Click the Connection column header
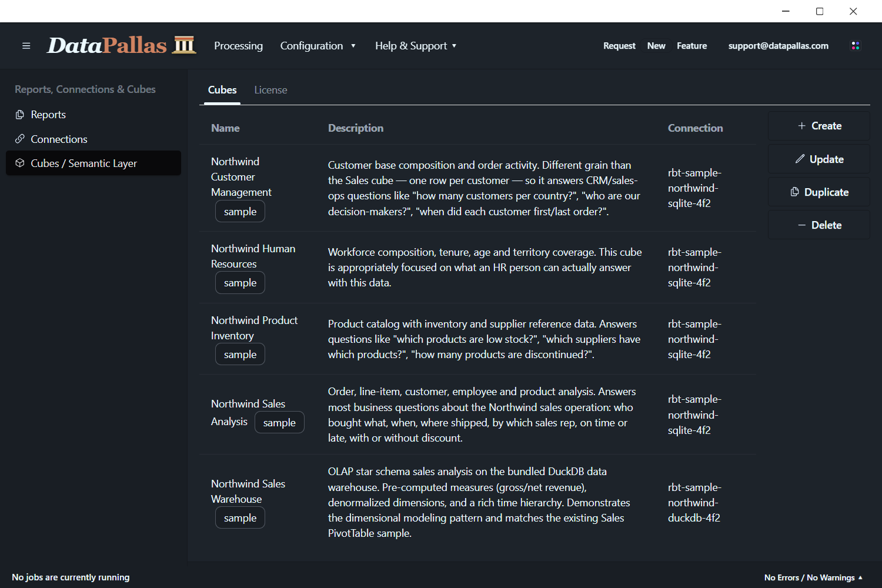This screenshot has height=588, width=882. point(695,128)
